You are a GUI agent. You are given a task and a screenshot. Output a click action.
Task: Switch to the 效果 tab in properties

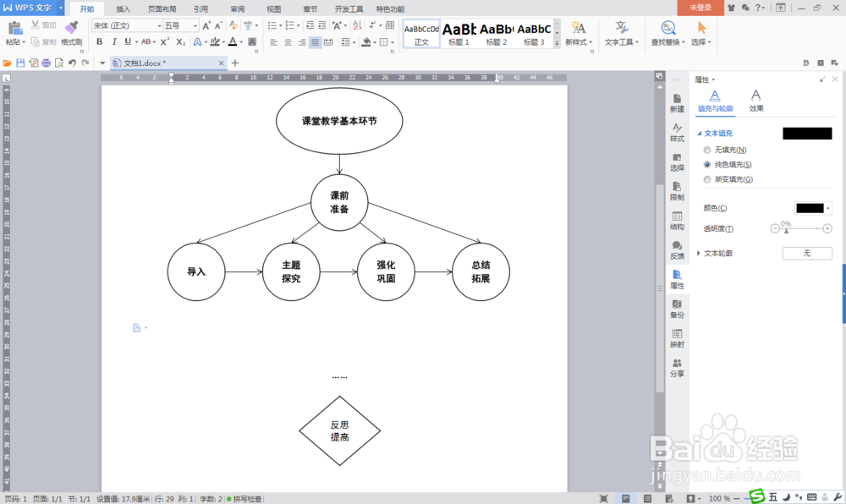coord(755,101)
